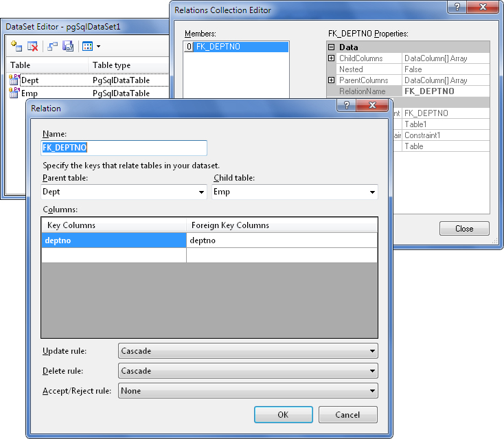
Task: Click the add new table toolbar icon
Action: (x=17, y=46)
